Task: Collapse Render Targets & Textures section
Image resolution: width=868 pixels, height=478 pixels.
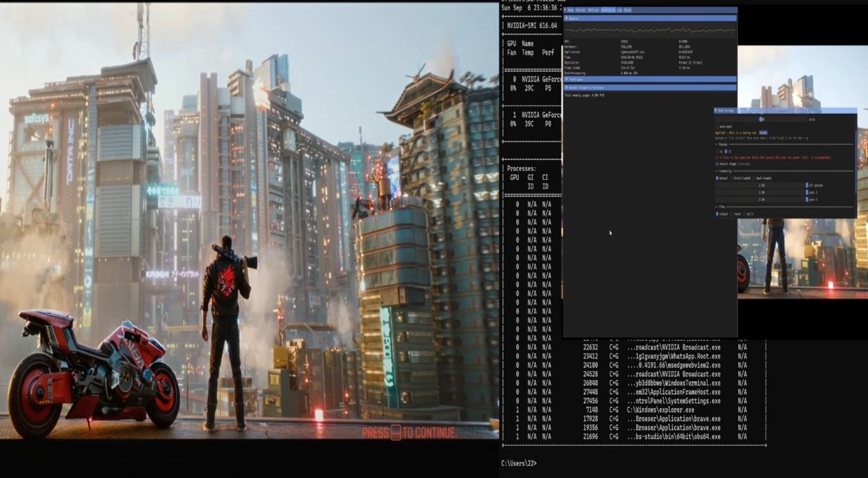Action: coord(649,88)
